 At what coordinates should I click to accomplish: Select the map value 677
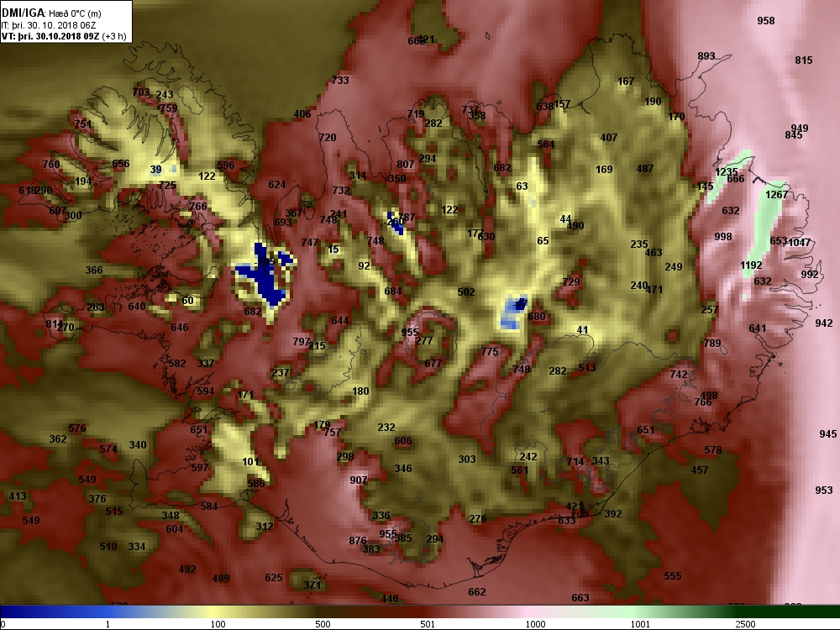433,363
